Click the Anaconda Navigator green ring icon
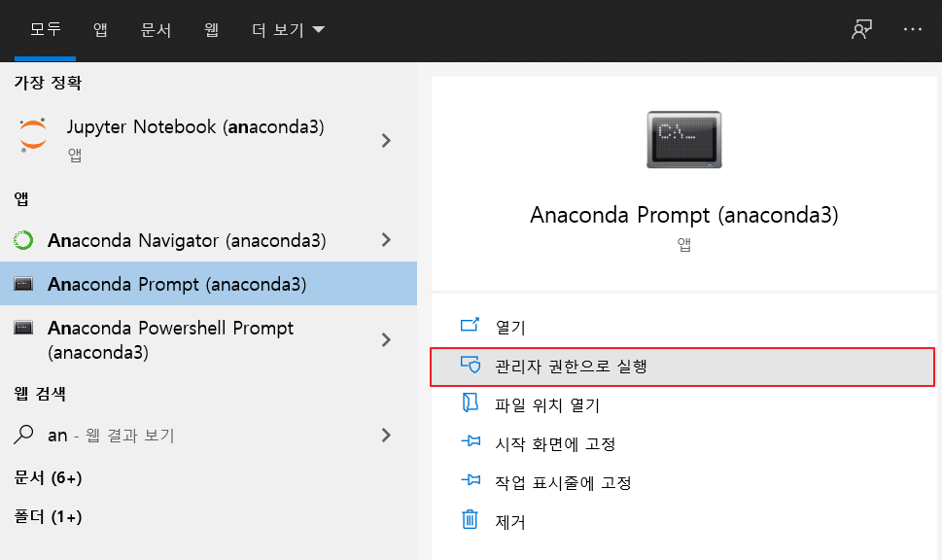 [23, 240]
